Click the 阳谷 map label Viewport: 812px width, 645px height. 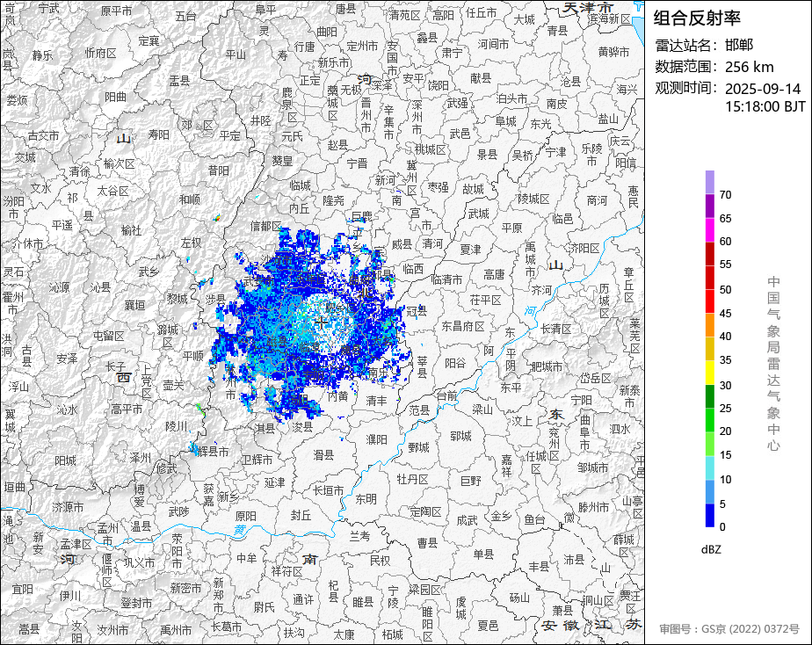pyautogui.click(x=455, y=364)
